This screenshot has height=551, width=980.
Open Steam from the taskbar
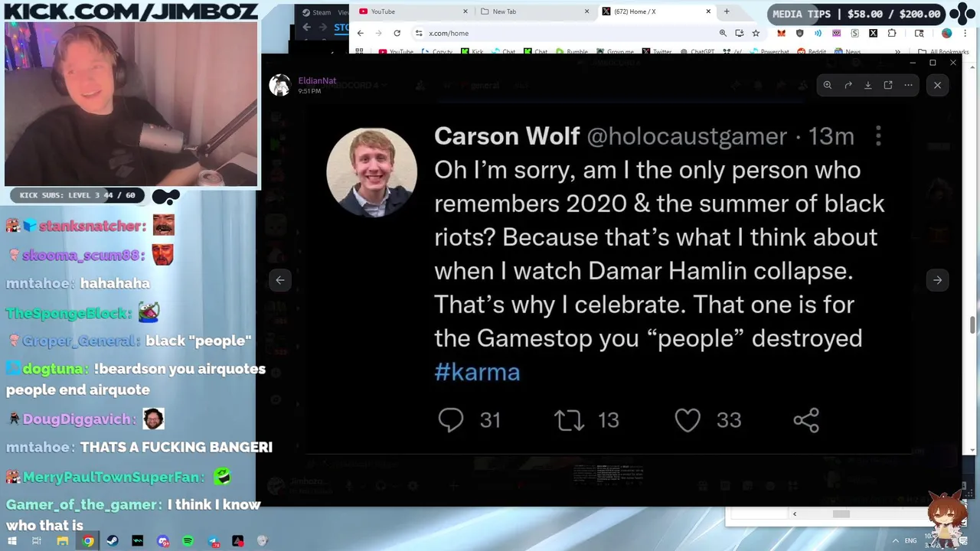coord(113,541)
